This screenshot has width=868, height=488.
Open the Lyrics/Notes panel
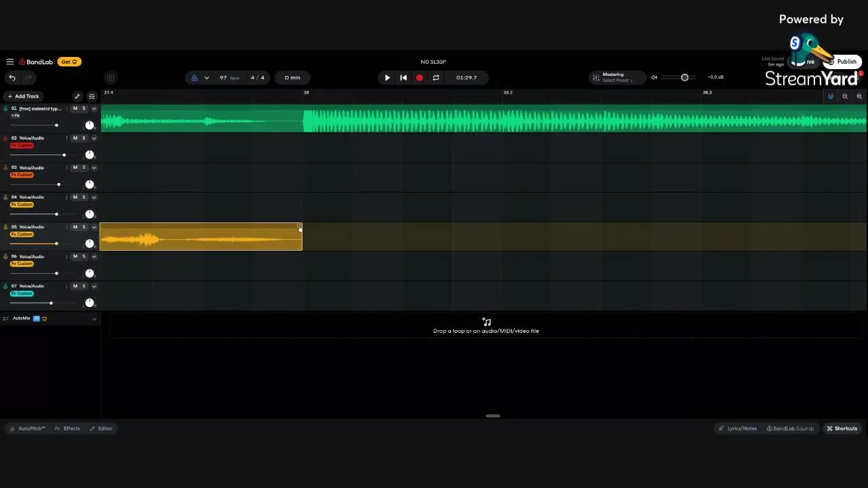coord(738,428)
